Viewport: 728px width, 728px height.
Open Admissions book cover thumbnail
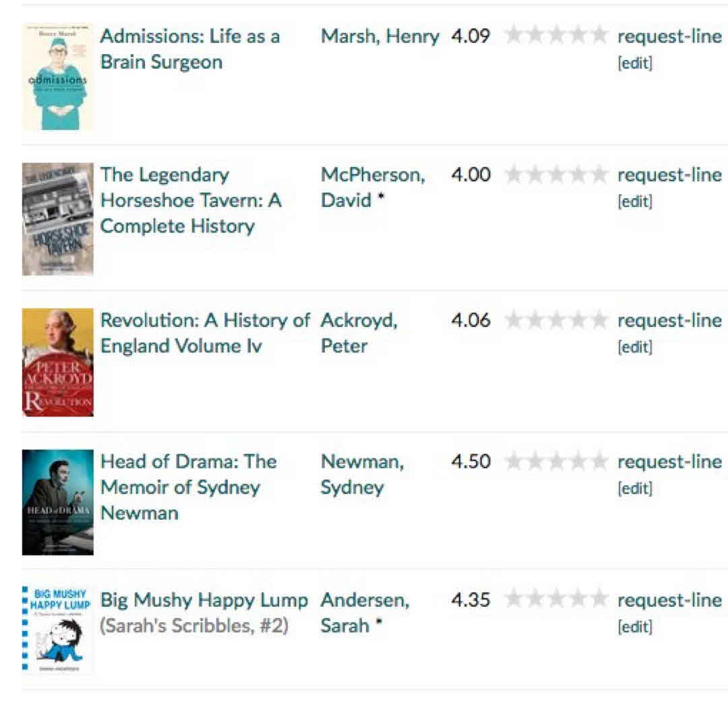[58, 77]
